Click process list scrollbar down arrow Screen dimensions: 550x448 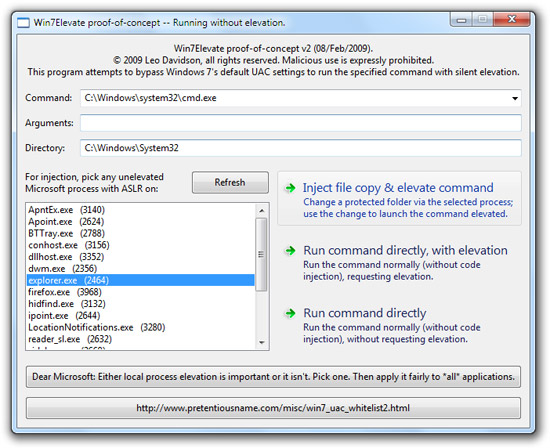pos(262,342)
